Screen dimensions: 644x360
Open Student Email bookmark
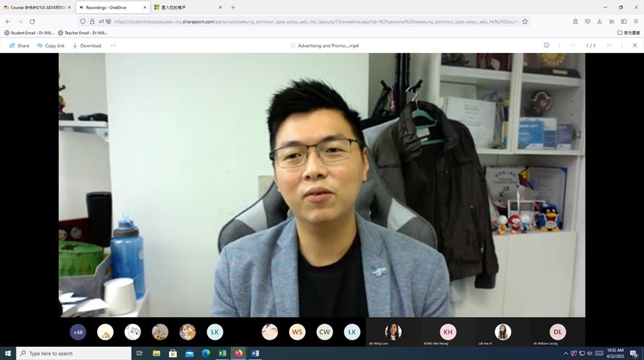(29, 32)
